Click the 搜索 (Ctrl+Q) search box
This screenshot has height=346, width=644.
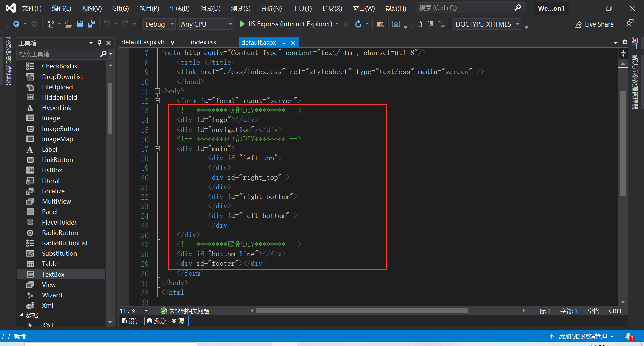[465, 8]
